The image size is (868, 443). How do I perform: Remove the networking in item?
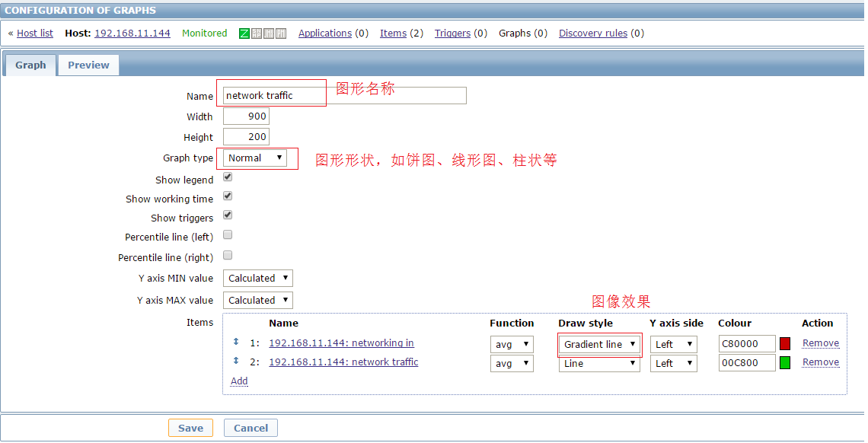820,343
